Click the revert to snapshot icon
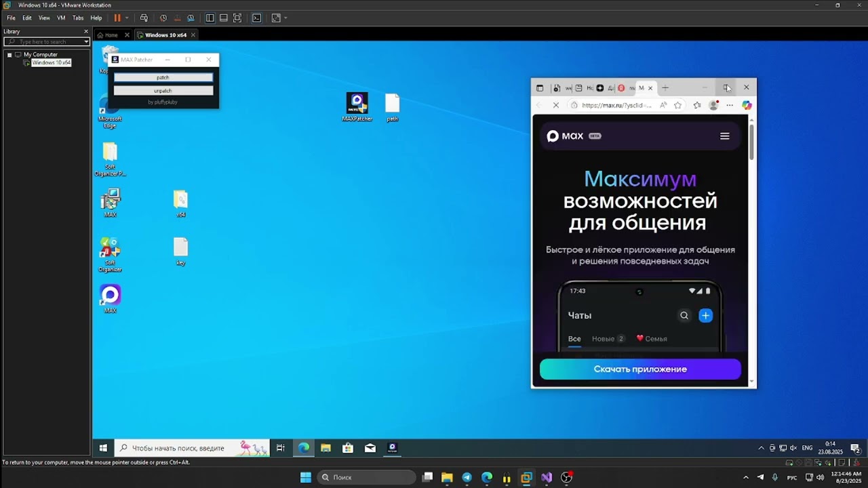The image size is (868, 488). pos(177,18)
